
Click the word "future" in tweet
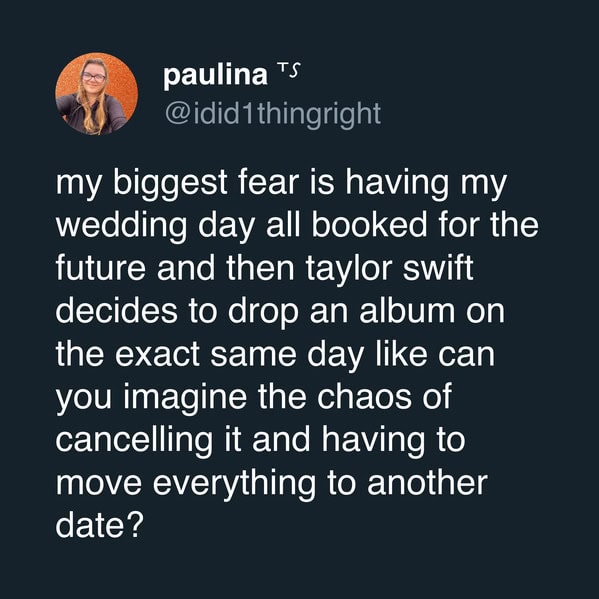point(101,269)
